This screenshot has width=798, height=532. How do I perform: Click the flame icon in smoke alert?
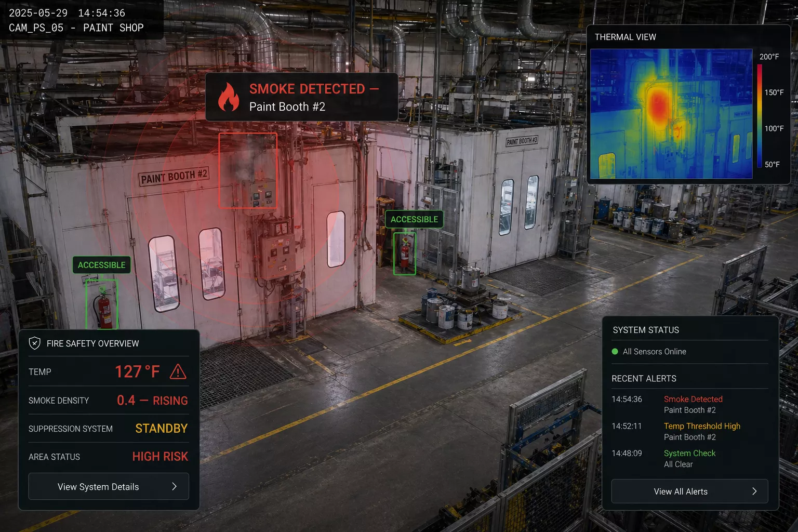point(229,97)
